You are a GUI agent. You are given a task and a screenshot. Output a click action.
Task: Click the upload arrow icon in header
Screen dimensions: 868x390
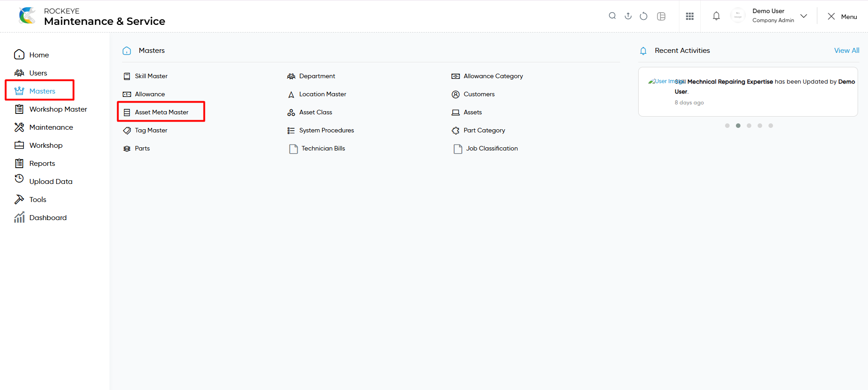coord(628,16)
